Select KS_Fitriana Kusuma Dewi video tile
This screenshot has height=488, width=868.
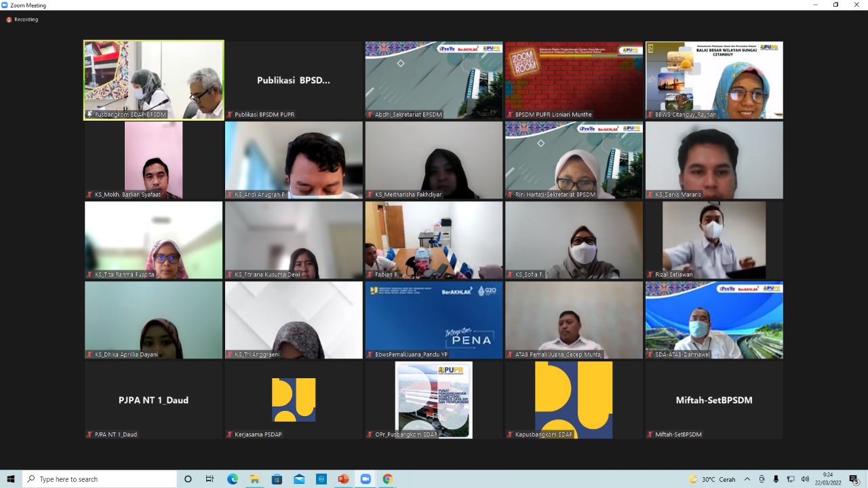294,240
